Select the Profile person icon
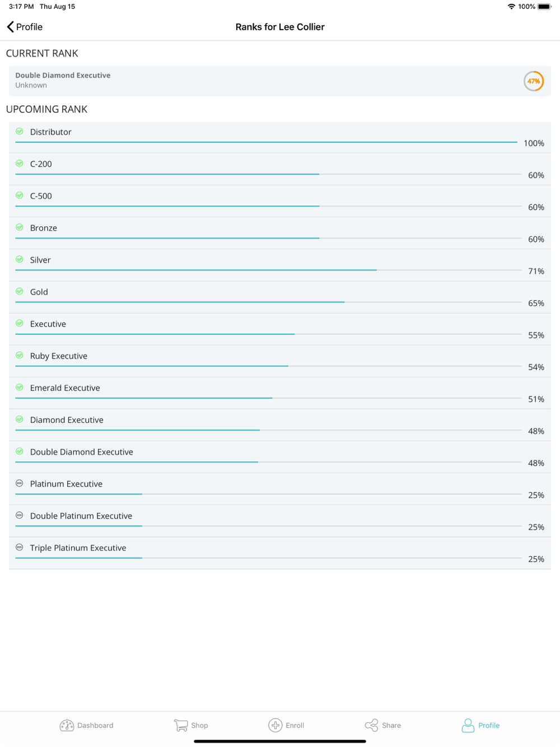Screen dimensions: 560x747 468,725
